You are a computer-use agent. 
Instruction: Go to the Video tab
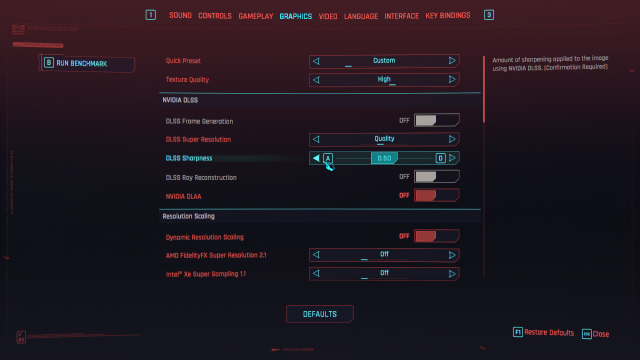[x=328, y=16]
